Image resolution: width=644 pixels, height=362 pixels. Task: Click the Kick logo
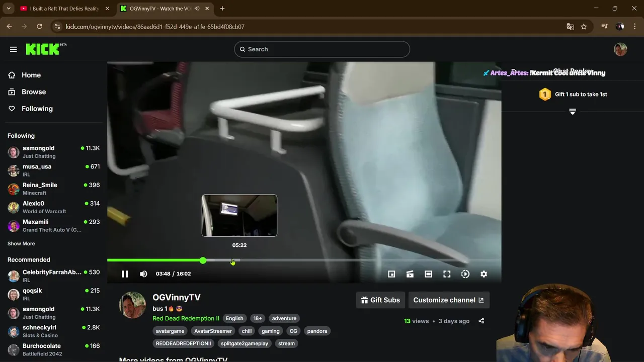tap(46, 49)
